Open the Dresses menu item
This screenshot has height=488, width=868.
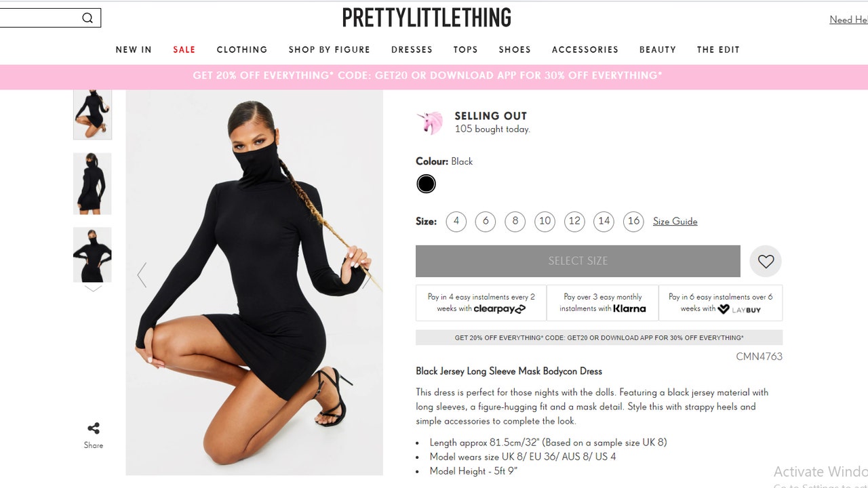412,49
